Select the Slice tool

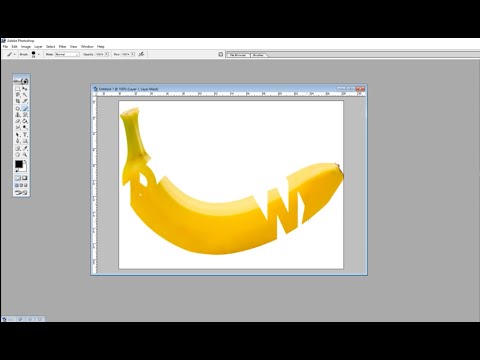point(25,101)
